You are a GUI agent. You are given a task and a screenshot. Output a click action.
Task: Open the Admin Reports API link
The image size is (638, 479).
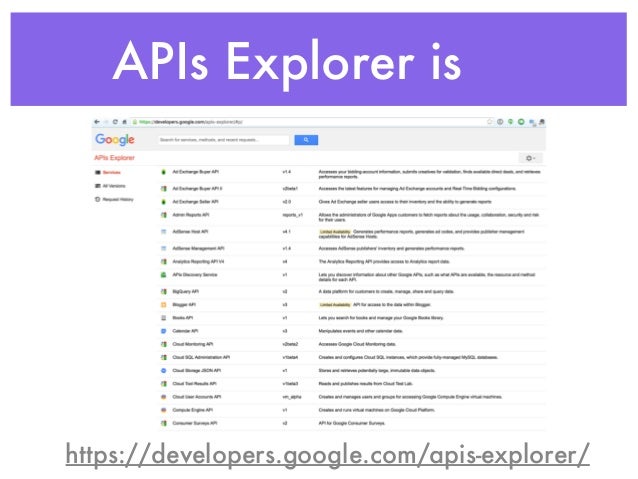click(191, 215)
